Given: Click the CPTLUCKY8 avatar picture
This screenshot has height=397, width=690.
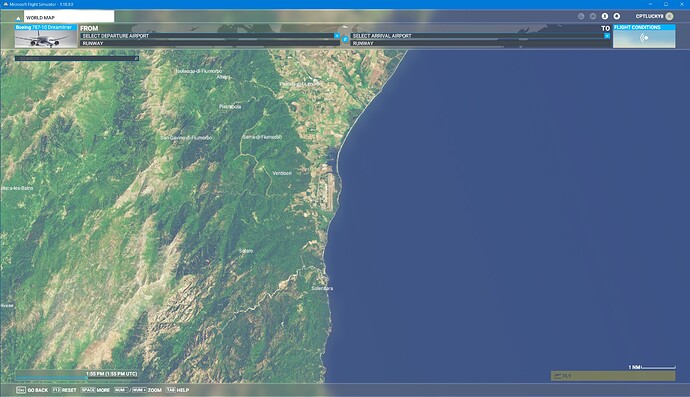Looking at the screenshot, I should coord(669,16).
